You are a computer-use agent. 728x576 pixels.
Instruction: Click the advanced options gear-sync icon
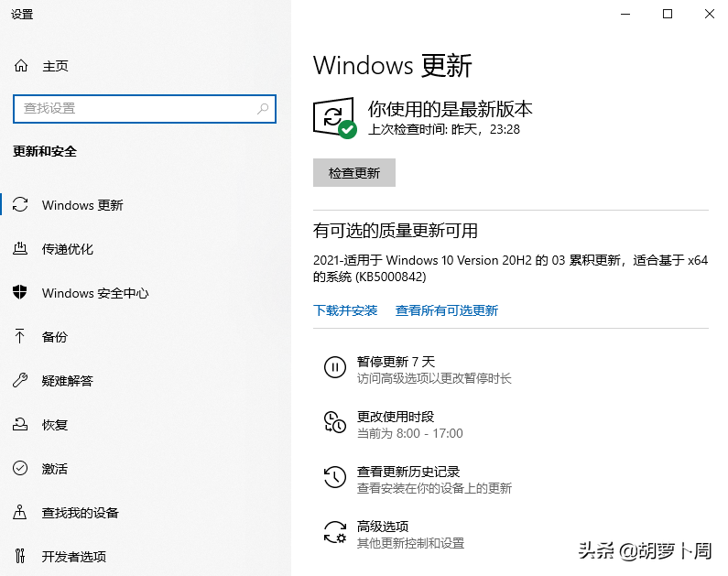coord(335,532)
